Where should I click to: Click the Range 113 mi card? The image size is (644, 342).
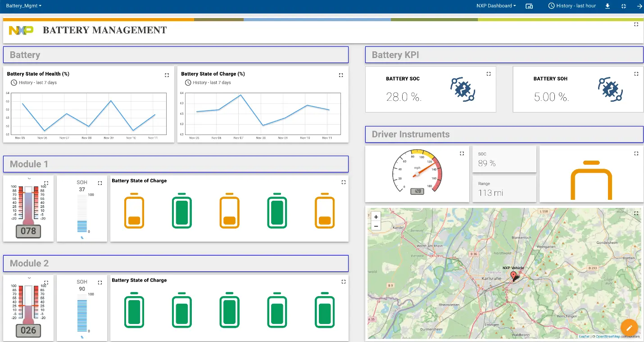pyautogui.click(x=504, y=189)
